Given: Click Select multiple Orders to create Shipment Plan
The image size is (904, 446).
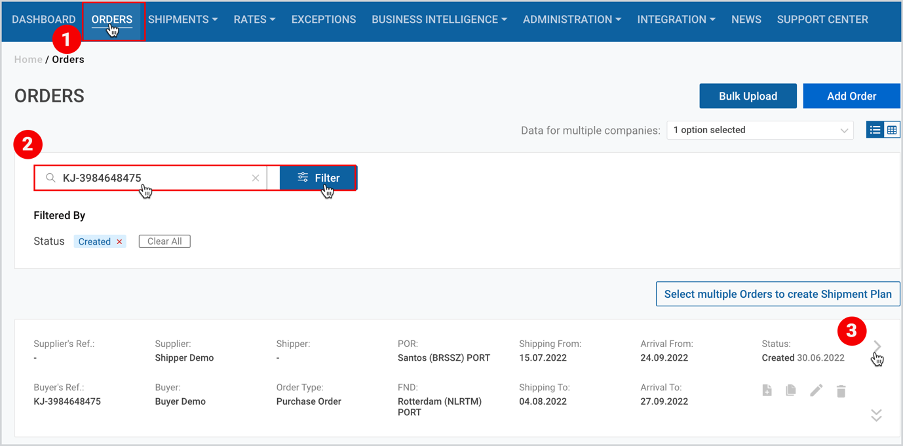Looking at the screenshot, I should 778,294.
